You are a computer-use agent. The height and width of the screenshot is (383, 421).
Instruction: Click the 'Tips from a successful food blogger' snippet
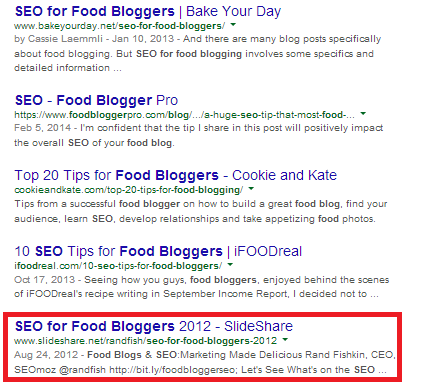201,211
